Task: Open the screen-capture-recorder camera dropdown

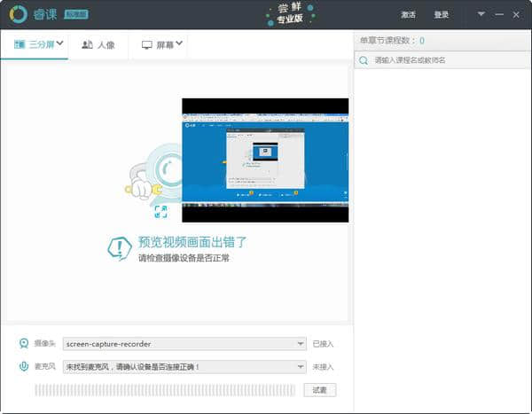Action: point(301,344)
